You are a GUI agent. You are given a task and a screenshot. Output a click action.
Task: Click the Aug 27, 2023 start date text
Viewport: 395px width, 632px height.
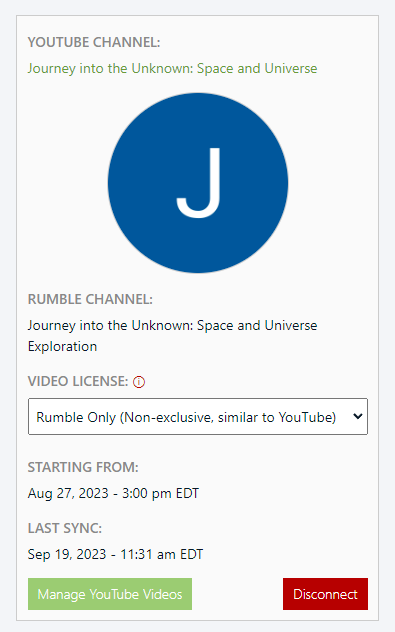[x=68, y=493]
